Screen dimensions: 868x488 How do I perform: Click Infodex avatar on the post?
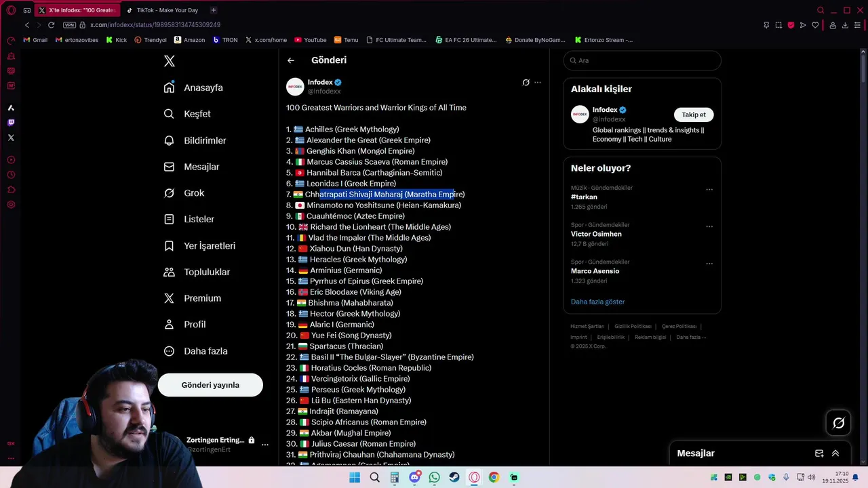295,87
